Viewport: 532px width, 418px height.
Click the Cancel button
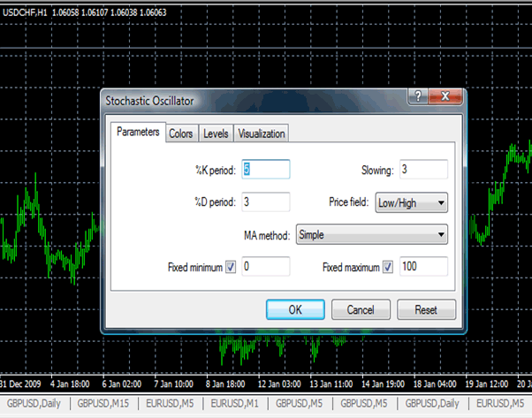coord(361,309)
